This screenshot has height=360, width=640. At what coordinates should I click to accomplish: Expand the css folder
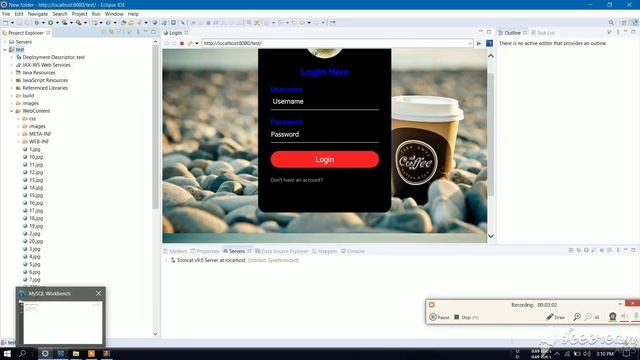coord(18,119)
